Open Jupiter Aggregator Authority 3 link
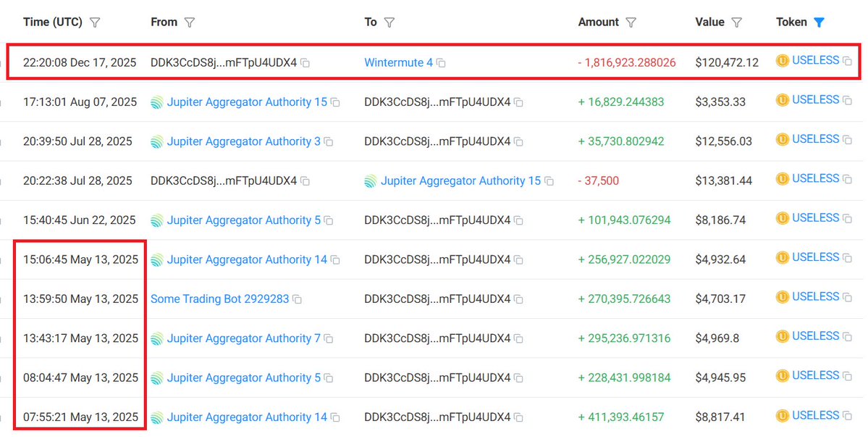The width and height of the screenshot is (868, 437). pyautogui.click(x=243, y=141)
